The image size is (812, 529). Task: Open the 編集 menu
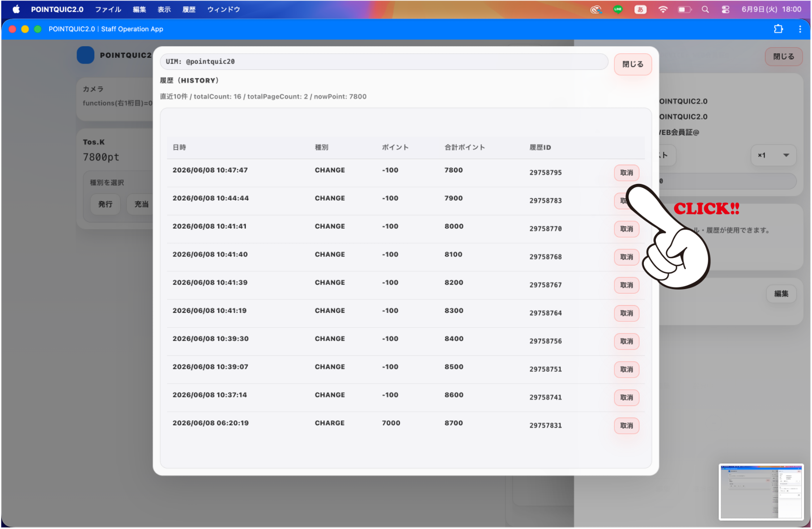[x=140, y=9]
